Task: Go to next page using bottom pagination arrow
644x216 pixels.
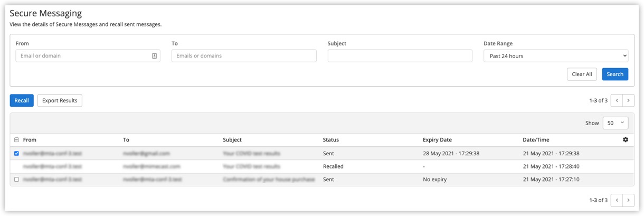Action: (x=628, y=200)
